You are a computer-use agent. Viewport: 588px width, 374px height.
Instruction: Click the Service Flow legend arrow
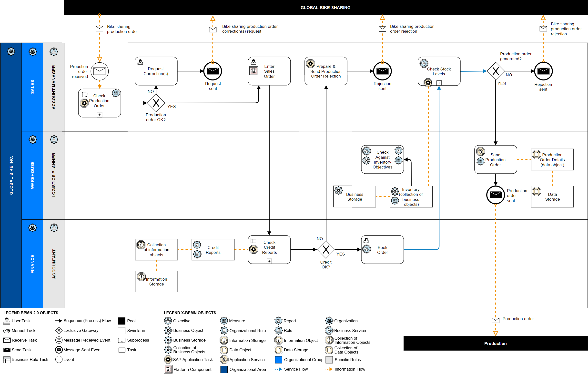[279, 369]
